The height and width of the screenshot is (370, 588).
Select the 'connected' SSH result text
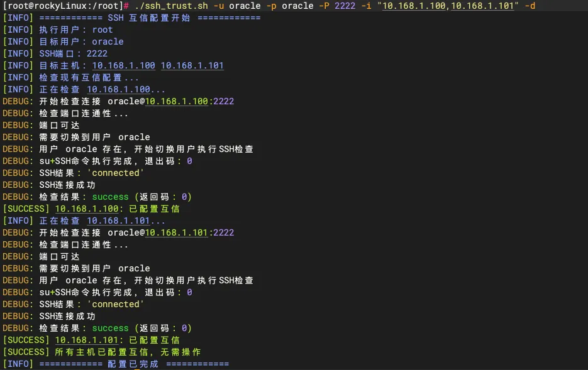[116, 173]
